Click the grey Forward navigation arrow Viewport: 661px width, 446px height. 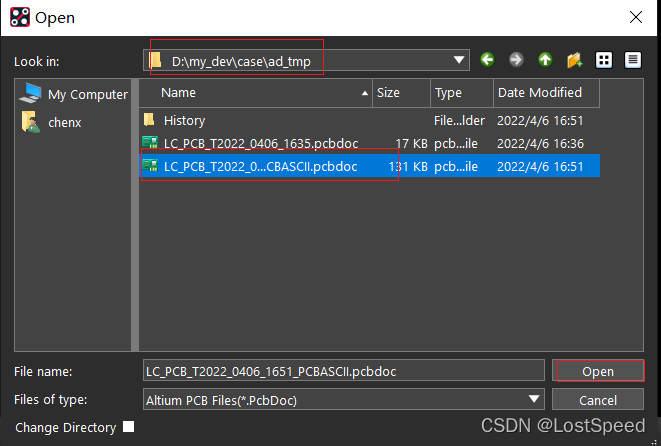[x=516, y=60]
